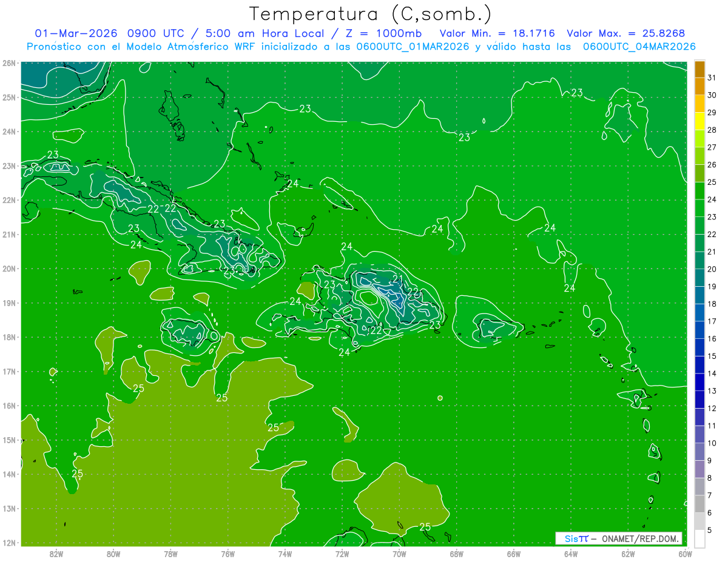Click the yellow colorbar segment between 28 and 29
Screen dimensions: 728x562
699,121
